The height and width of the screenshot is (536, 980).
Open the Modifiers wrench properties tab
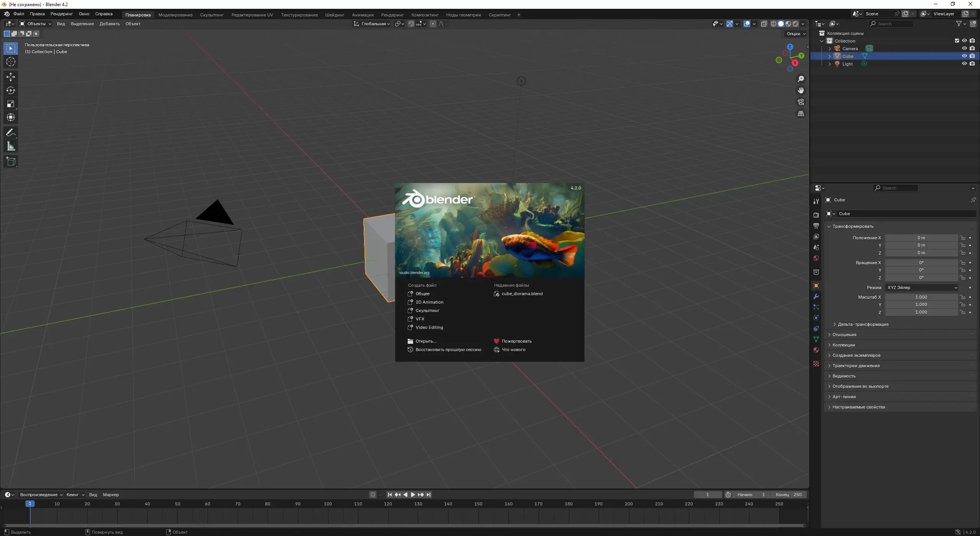(816, 296)
